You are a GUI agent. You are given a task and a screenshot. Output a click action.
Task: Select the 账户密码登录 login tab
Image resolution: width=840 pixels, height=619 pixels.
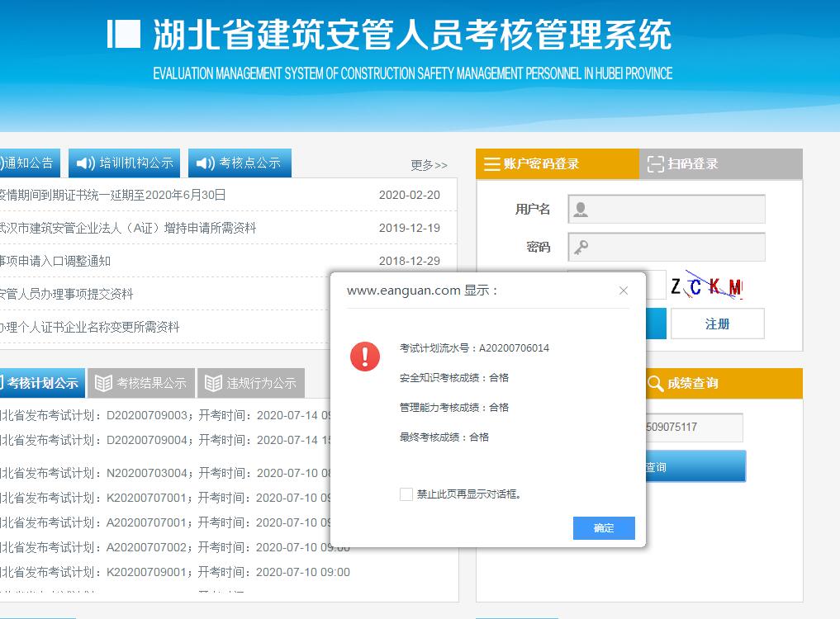point(558,164)
